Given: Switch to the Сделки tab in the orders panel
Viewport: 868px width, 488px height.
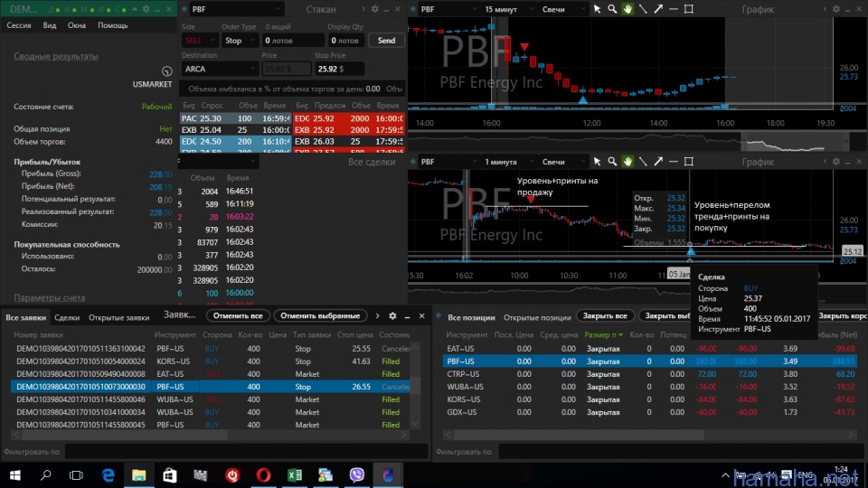Looking at the screenshot, I should (67, 317).
